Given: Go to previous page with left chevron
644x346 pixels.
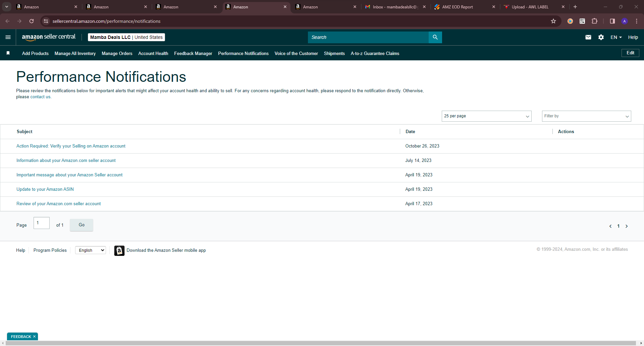Looking at the screenshot, I should pos(610,226).
